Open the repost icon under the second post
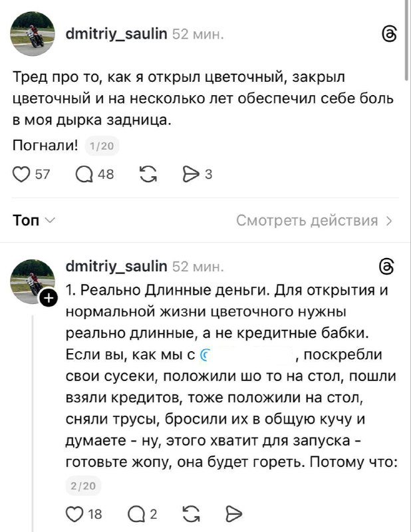Image resolution: width=411 pixels, height=532 pixels. tap(192, 513)
